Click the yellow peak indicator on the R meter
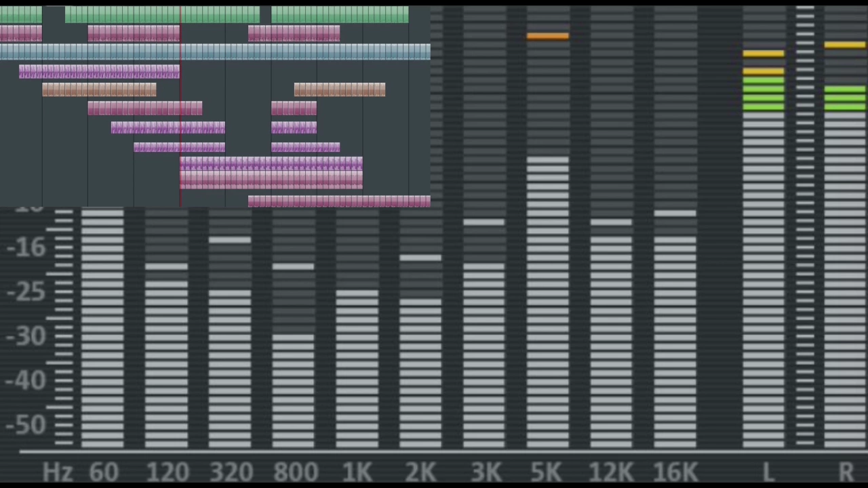Viewport: 868px width, 488px height. [845, 45]
